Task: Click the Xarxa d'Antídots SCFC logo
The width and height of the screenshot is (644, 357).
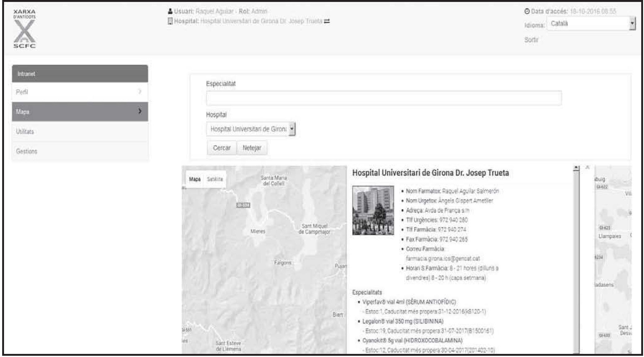Action: point(25,29)
